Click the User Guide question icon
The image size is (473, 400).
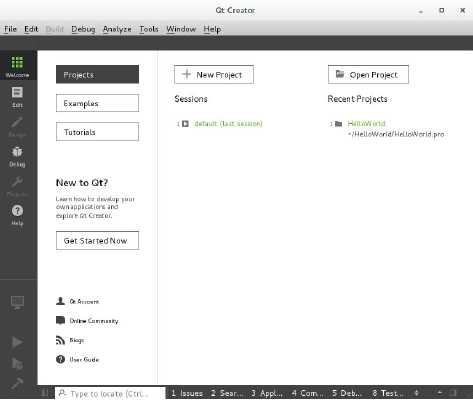point(60,359)
